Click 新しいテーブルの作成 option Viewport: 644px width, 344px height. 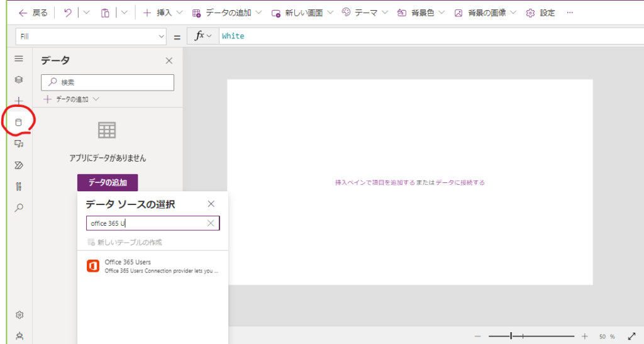point(125,242)
